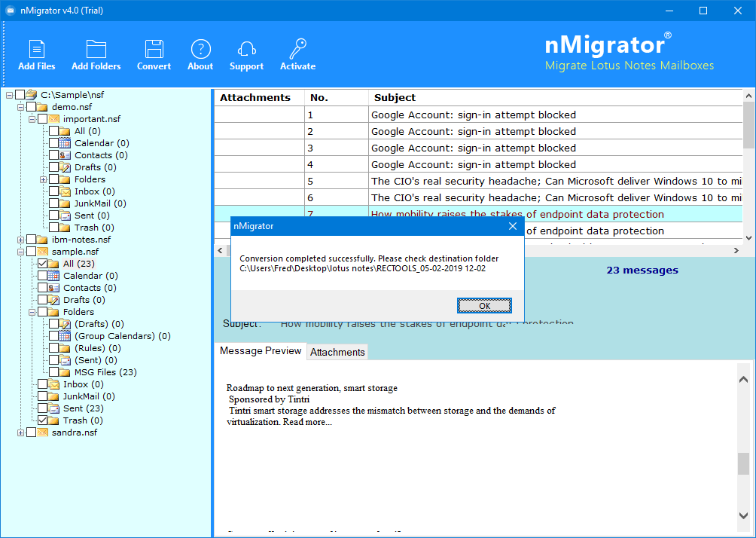Click the sample.nsf mailbox envelope icon
This screenshot has height=538, width=756.
42,252
